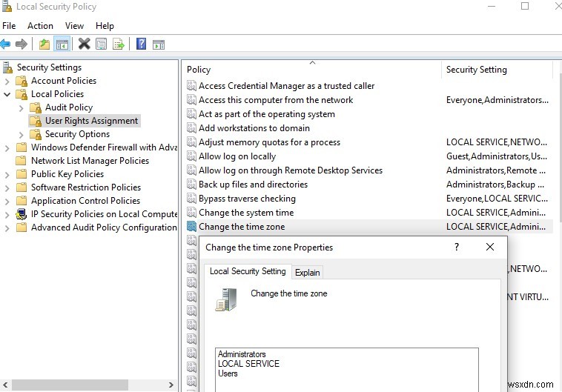Click the Account Policies folder icon
The image size is (562, 392).
coord(22,81)
